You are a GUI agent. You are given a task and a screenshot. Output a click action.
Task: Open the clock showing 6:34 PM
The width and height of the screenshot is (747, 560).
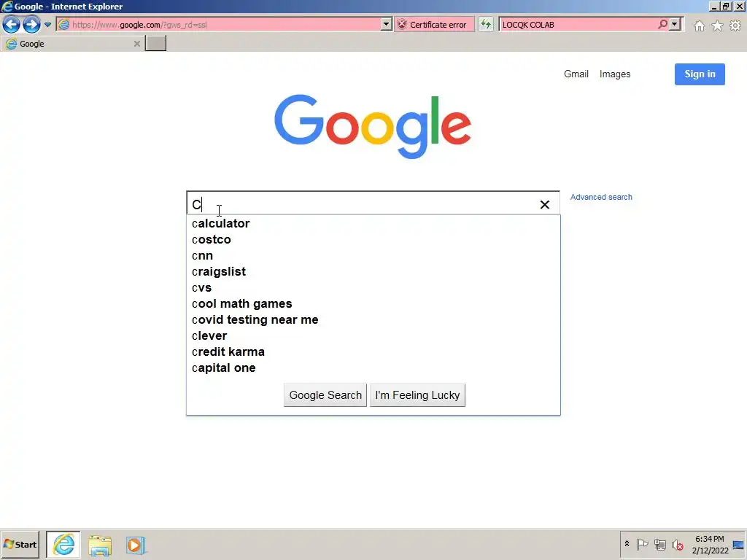710,544
